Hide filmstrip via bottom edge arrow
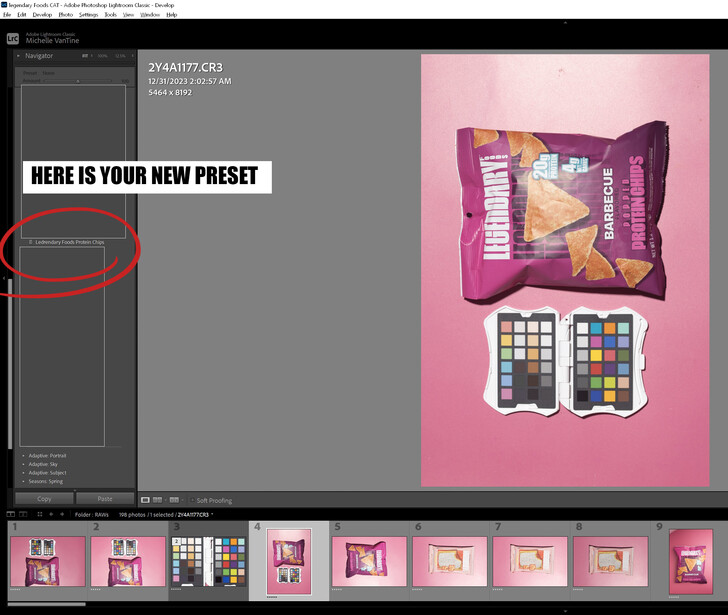 [565, 611]
